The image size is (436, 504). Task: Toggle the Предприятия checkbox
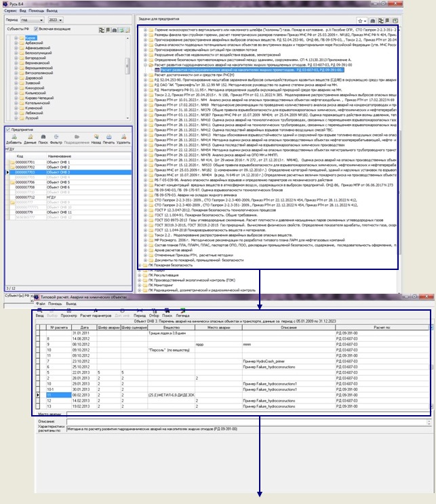tap(8, 130)
